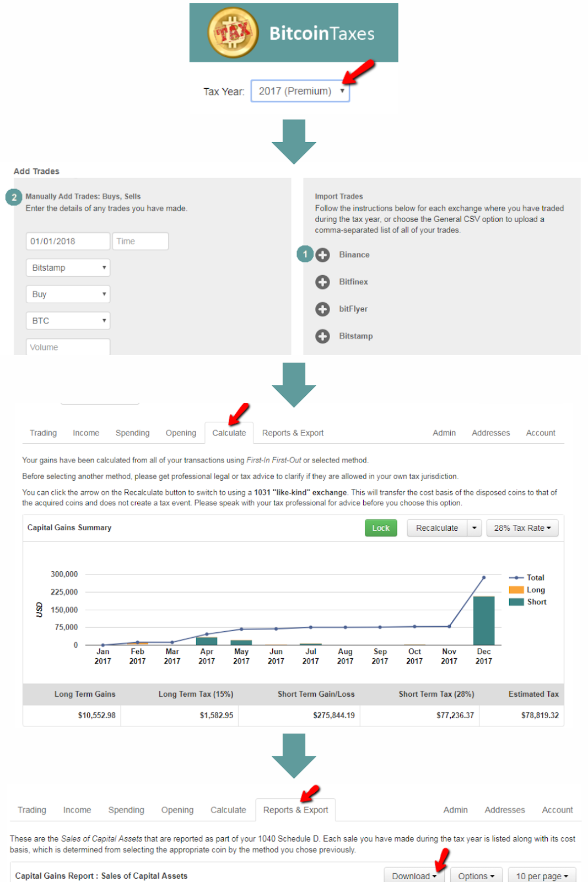588x882 pixels.
Task: Click the Short Term Tax value $77,236.37
Action: coord(455,716)
